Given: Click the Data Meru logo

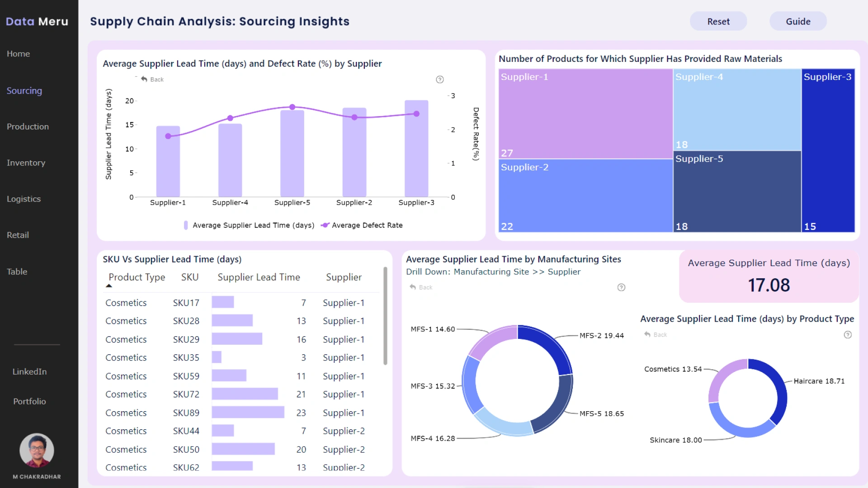Looking at the screenshot, I should tap(37, 21).
